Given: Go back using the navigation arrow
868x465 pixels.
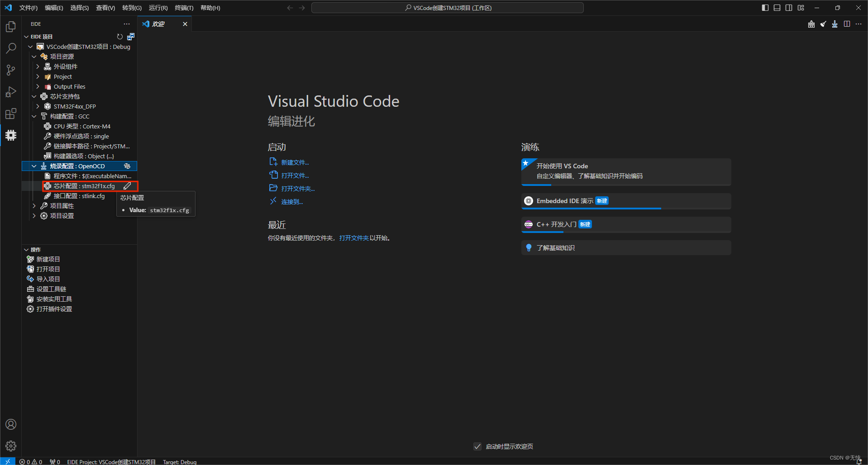Looking at the screenshot, I should click(290, 8).
